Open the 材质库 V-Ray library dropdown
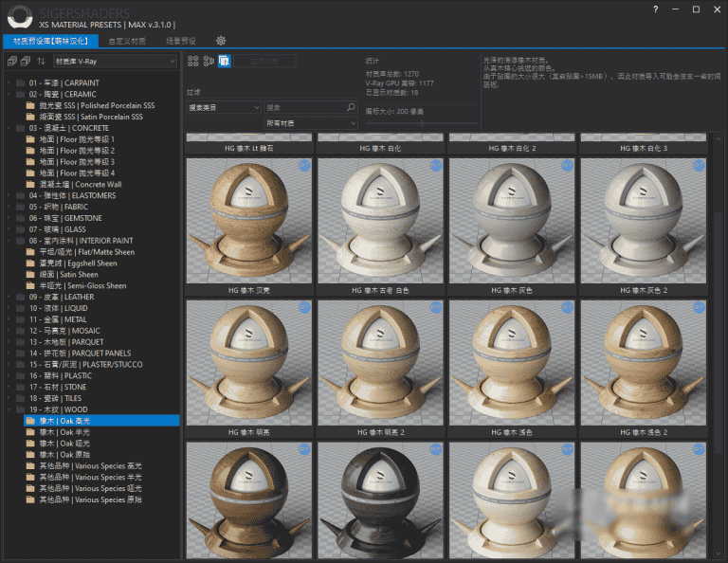The image size is (728, 563). click(x=115, y=62)
